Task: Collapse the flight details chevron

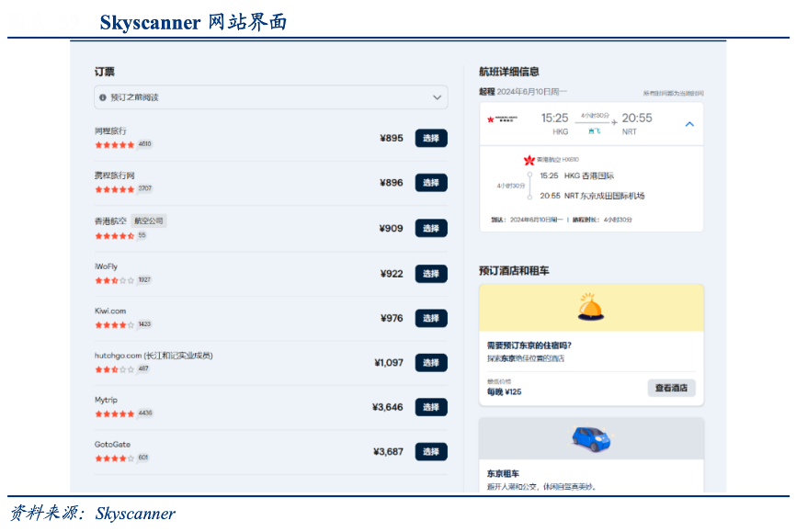Action: click(x=689, y=123)
